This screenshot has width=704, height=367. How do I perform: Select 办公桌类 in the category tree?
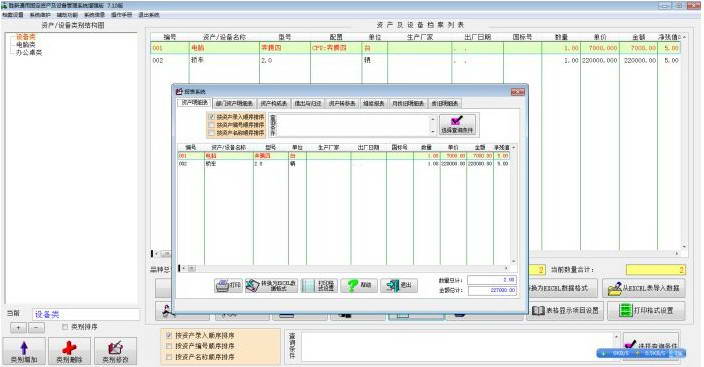[29, 52]
